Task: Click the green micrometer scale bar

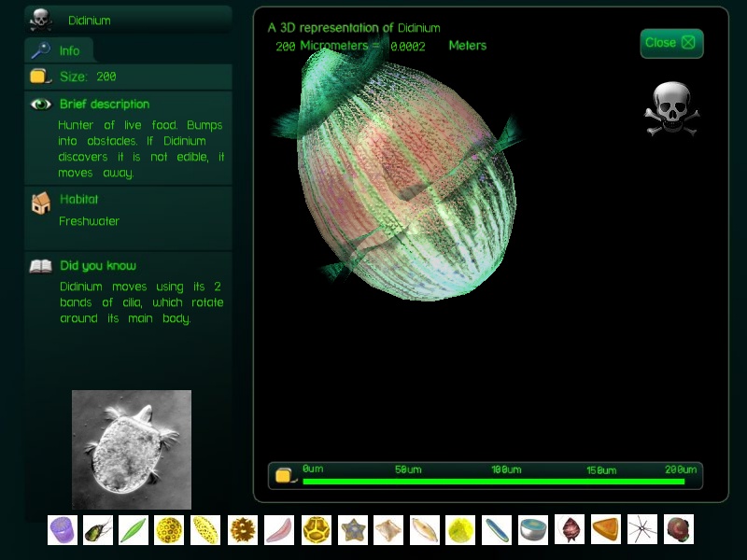Action: 494,482
